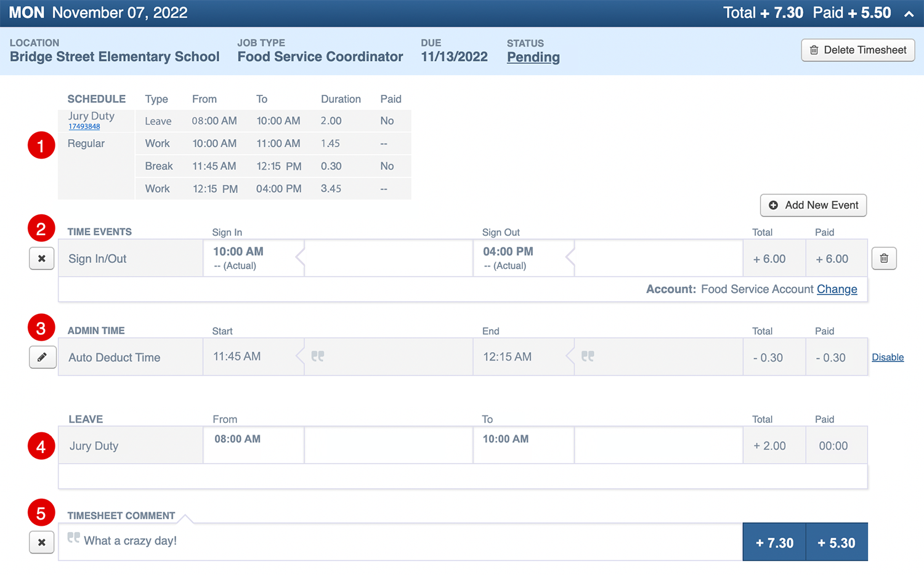Change the Food Service Account

(x=837, y=289)
